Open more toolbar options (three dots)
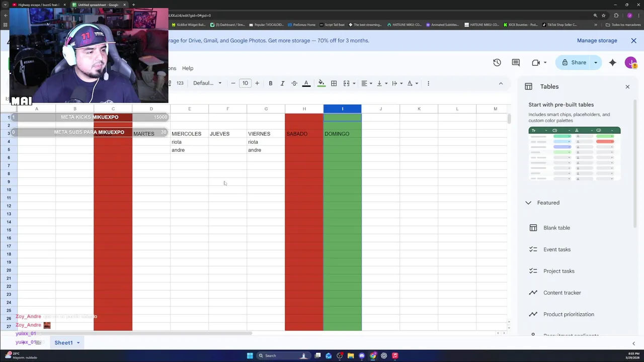The width and height of the screenshot is (644, 362). [x=428, y=83]
